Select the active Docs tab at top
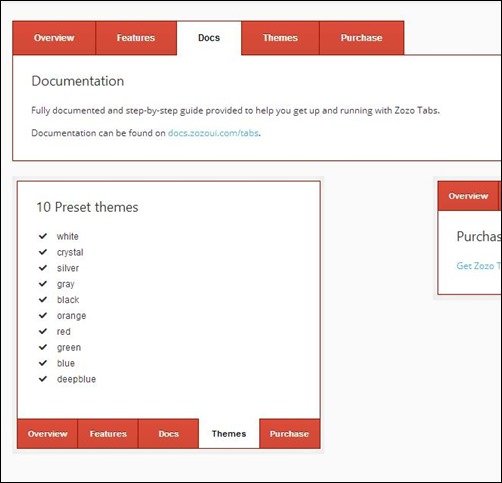 (209, 38)
